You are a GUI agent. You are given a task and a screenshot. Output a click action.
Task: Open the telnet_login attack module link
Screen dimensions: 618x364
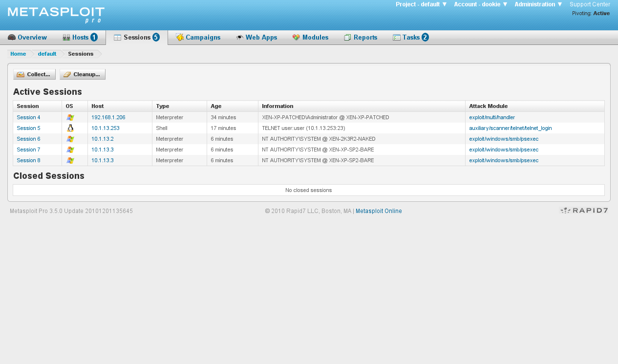[510, 128]
